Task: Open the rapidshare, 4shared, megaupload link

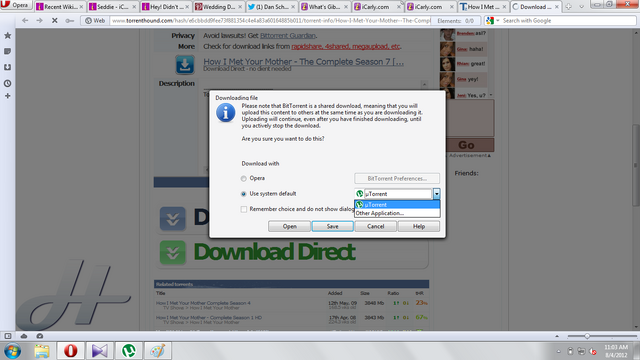Action: [x=346, y=47]
